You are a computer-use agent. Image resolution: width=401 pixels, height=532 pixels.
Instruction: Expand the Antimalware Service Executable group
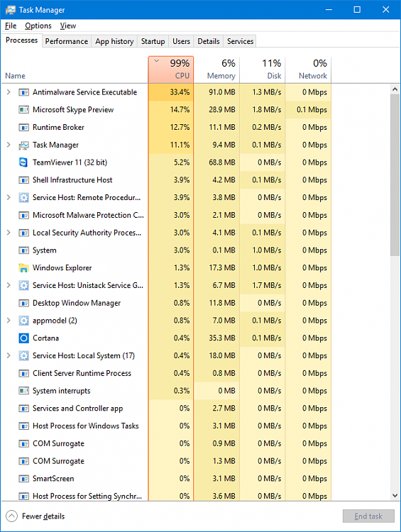[9, 92]
